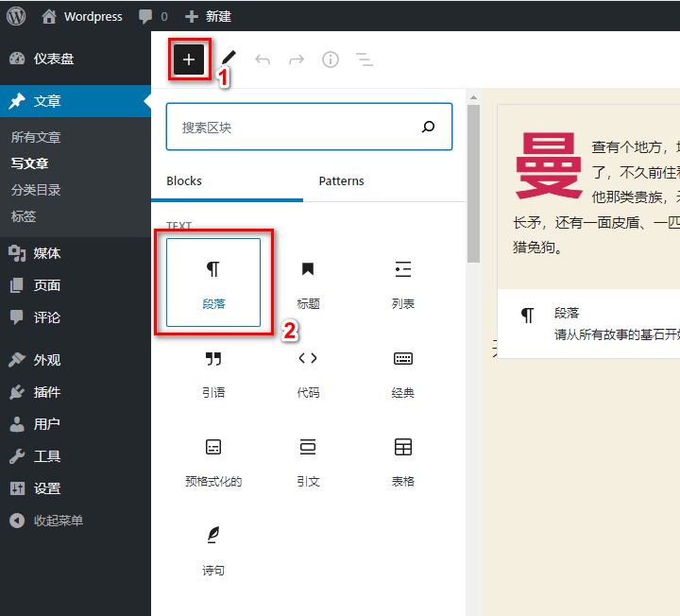Insert the 标题 heading block

pyautogui.click(x=308, y=282)
